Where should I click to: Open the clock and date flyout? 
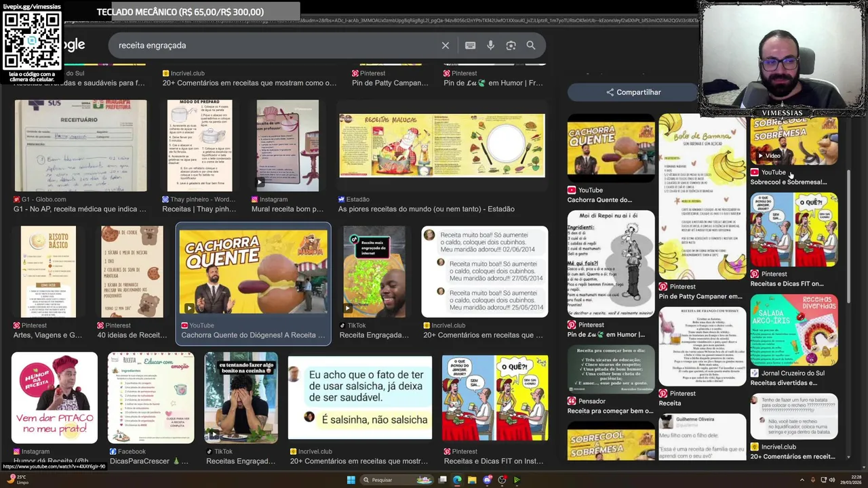pyautogui.click(x=852, y=480)
